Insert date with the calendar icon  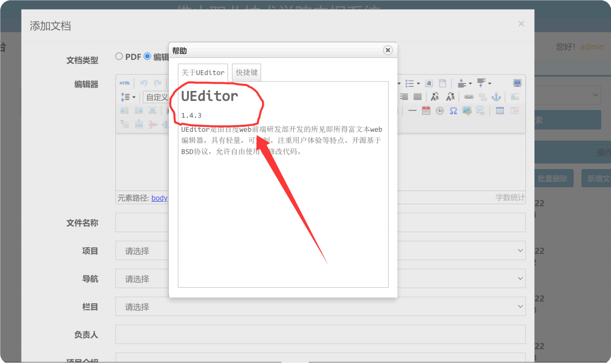coord(426,111)
